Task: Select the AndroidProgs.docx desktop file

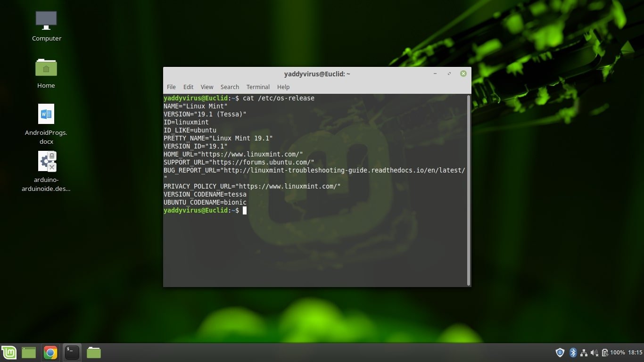Action: tap(46, 124)
